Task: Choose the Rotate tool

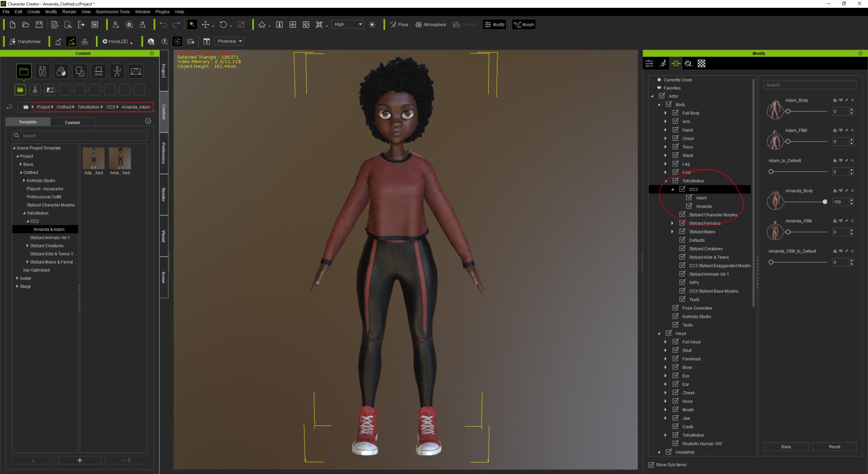Action: [x=223, y=25]
